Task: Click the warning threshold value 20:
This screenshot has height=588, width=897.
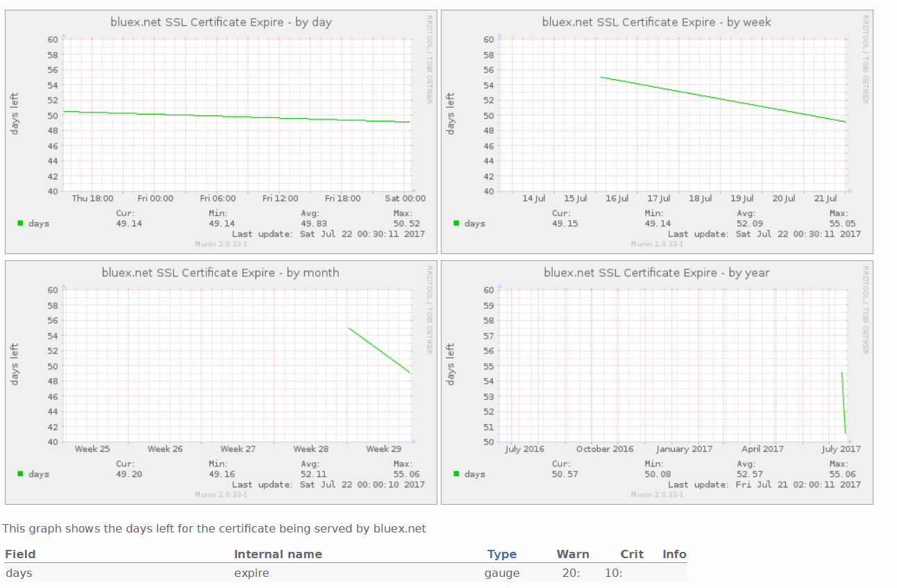Action: click(571, 573)
